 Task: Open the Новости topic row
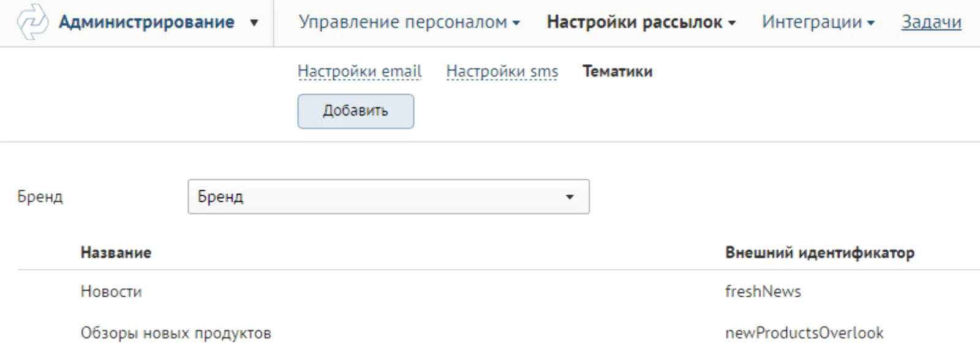[x=499, y=291]
